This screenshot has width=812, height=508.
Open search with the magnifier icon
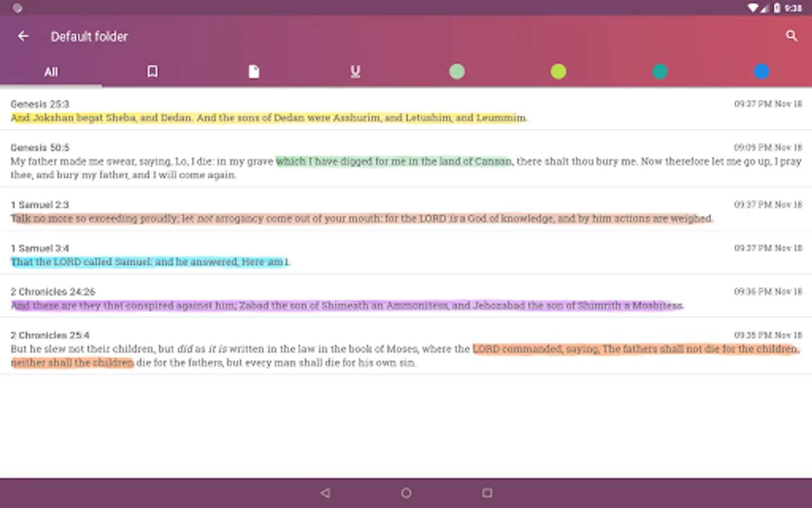(791, 36)
